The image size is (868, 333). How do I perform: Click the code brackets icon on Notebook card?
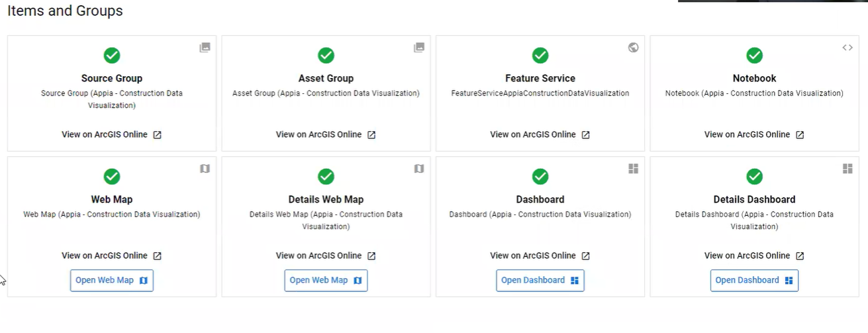[x=847, y=48]
